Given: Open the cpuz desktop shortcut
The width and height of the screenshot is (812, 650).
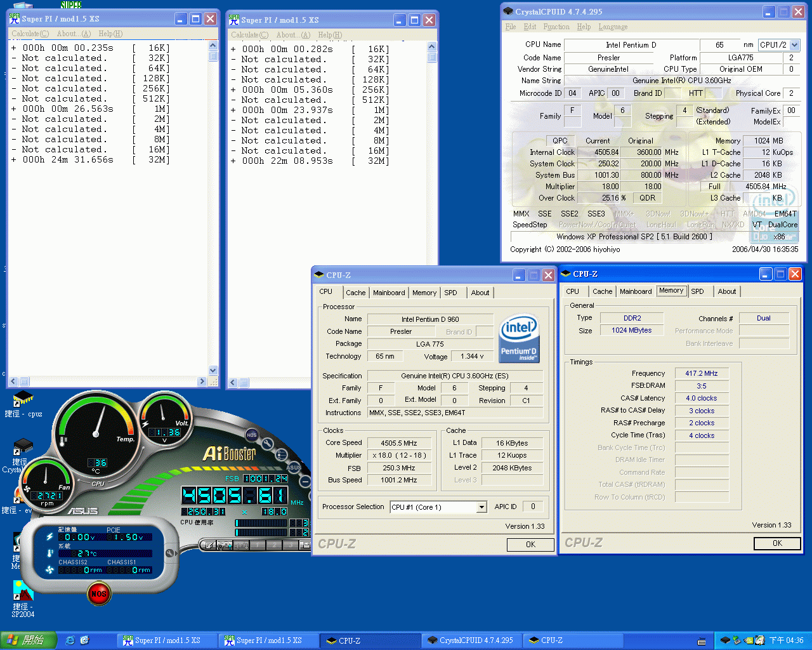Looking at the screenshot, I should [x=23, y=404].
